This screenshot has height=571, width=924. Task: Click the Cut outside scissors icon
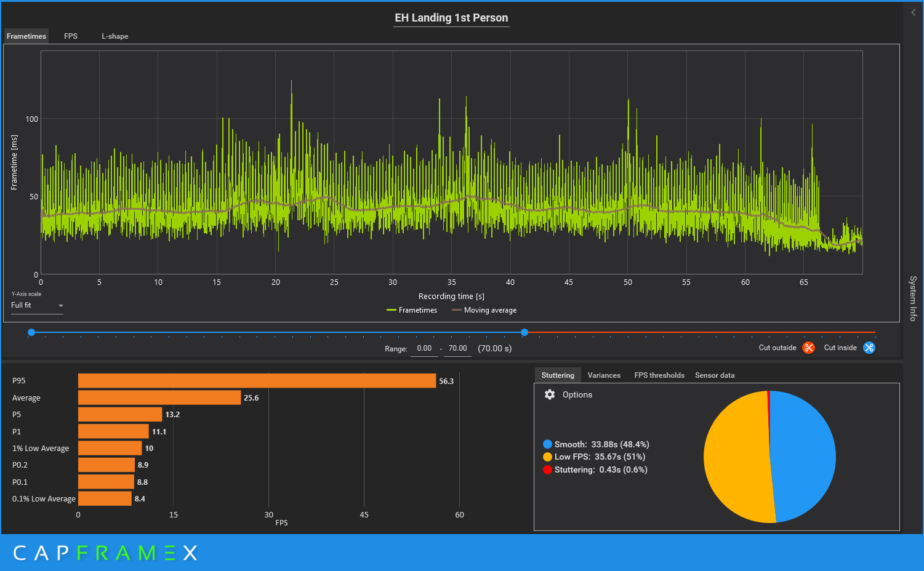[x=808, y=348]
